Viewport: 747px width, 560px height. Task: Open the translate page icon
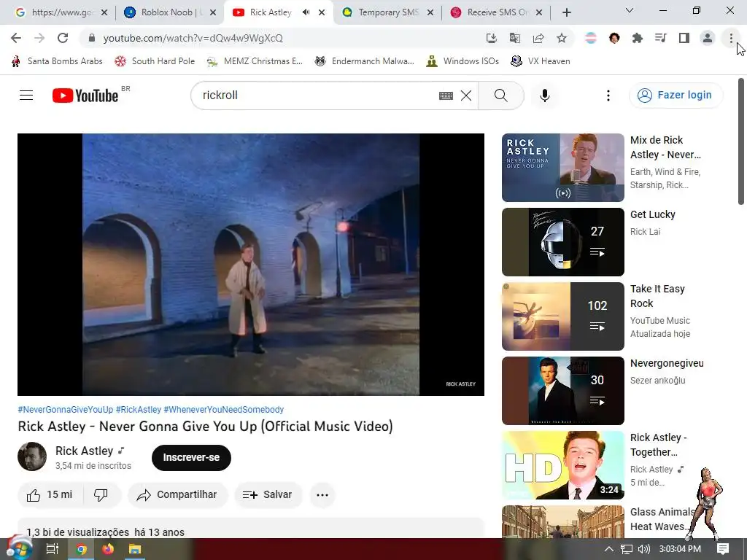pos(514,38)
